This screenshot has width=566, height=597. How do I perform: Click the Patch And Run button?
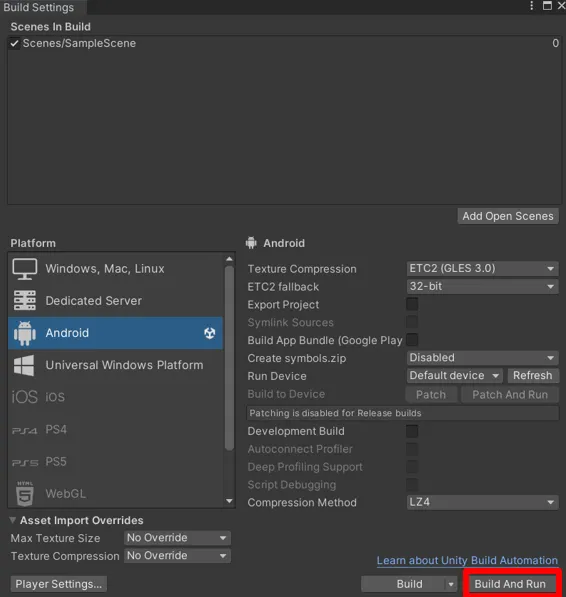pyautogui.click(x=510, y=395)
